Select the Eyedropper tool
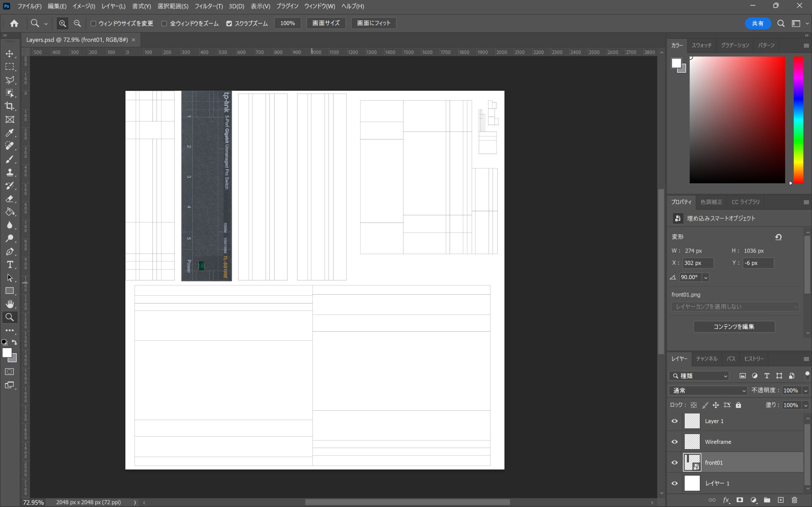The height and width of the screenshot is (507, 812). [x=10, y=133]
